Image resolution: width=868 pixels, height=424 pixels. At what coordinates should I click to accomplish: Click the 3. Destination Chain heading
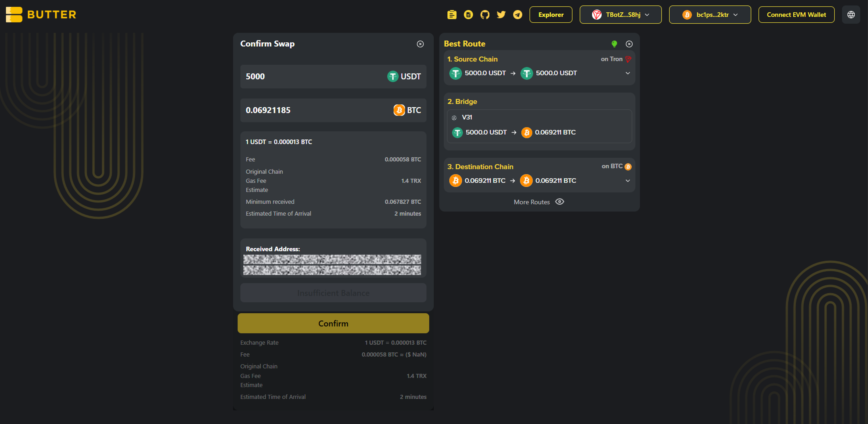tap(480, 166)
